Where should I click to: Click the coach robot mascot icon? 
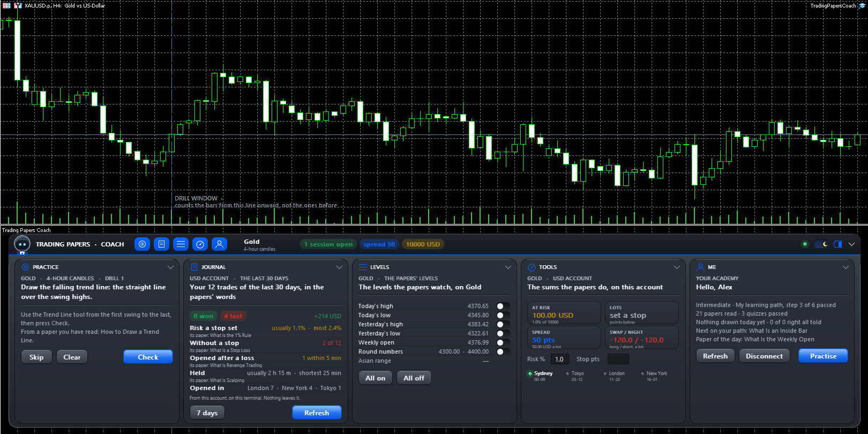pos(22,244)
